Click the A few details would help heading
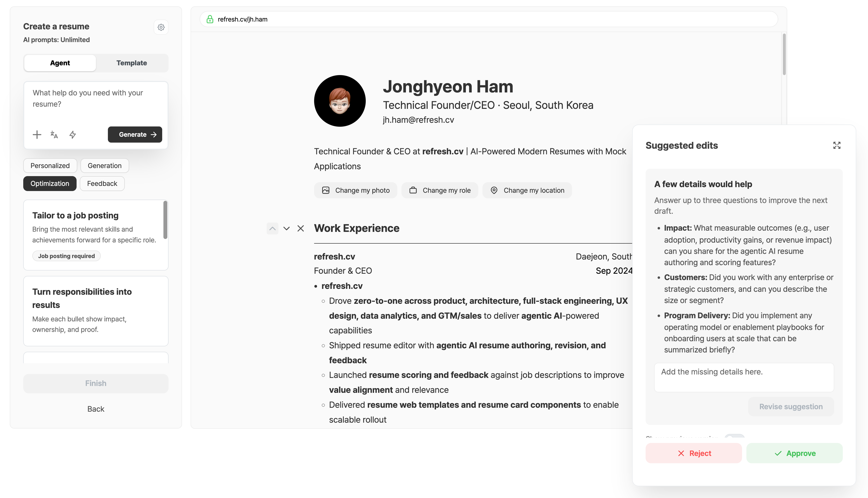Viewport: 868px width, 498px height. coord(703,184)
